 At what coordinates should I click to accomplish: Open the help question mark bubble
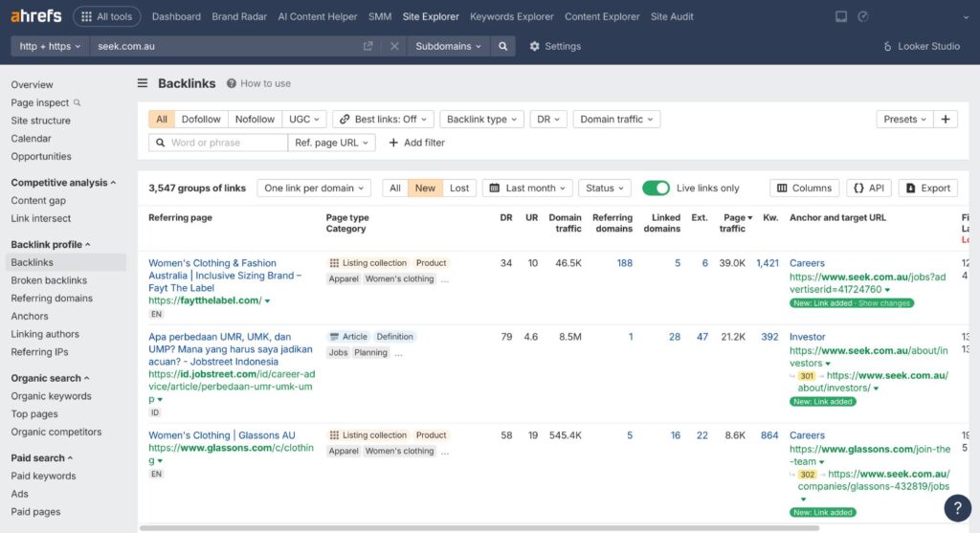click(x=957, y=507)
